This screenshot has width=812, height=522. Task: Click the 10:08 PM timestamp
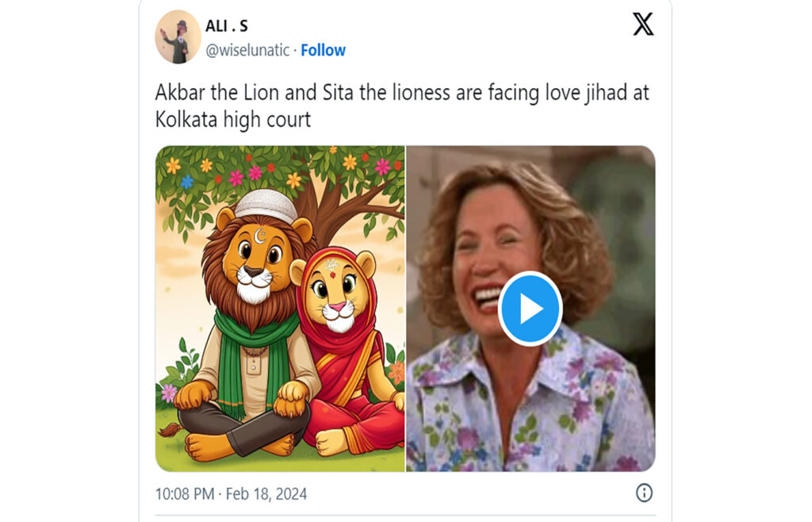[184, 494]
